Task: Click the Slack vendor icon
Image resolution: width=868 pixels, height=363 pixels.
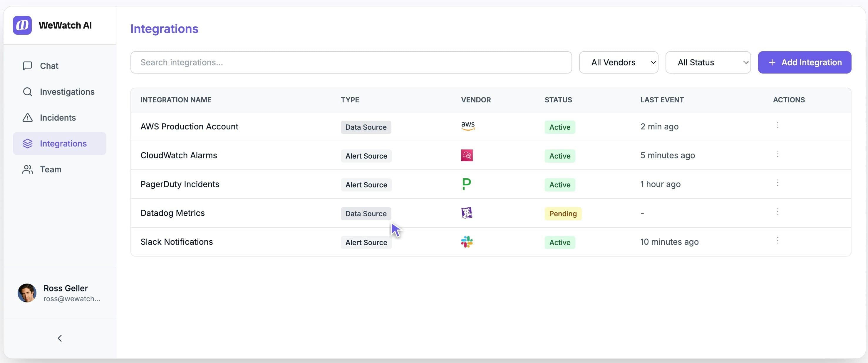Action: click(x=467, y=242)
